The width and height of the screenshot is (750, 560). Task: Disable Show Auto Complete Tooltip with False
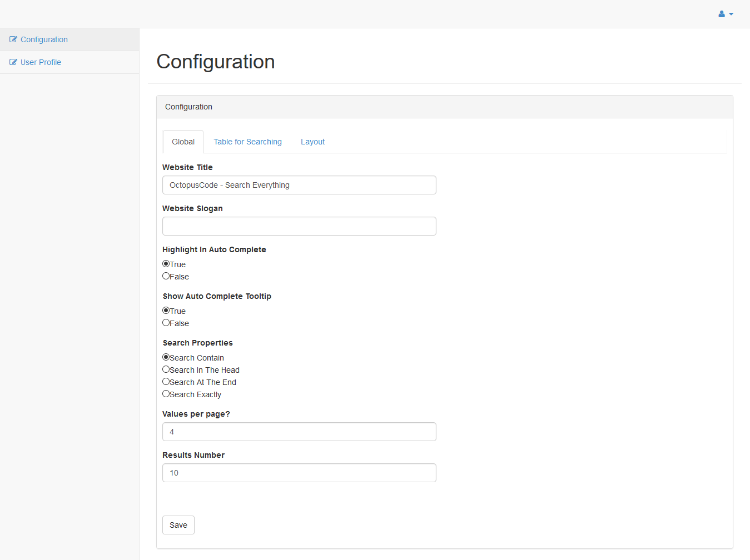coord(166,323)
